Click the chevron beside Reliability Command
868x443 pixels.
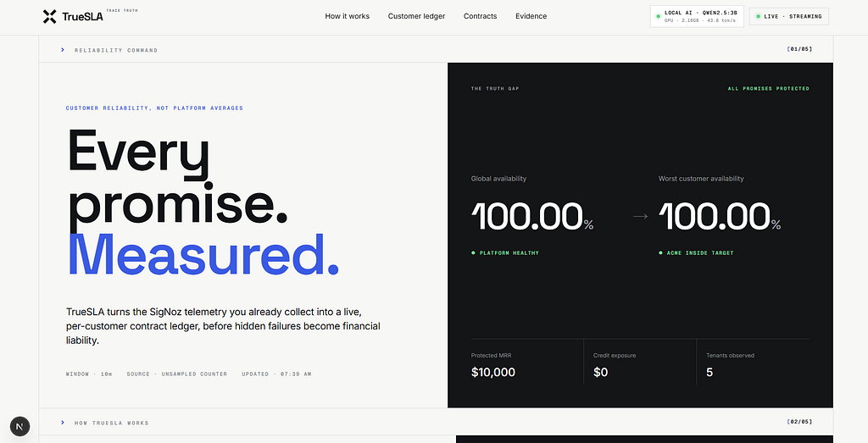(x=63, y=50)
